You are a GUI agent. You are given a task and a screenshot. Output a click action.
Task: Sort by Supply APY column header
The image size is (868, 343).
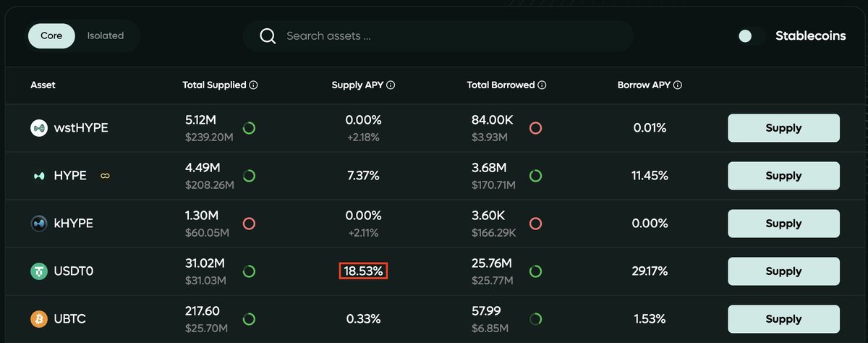[x=357, y=85]
